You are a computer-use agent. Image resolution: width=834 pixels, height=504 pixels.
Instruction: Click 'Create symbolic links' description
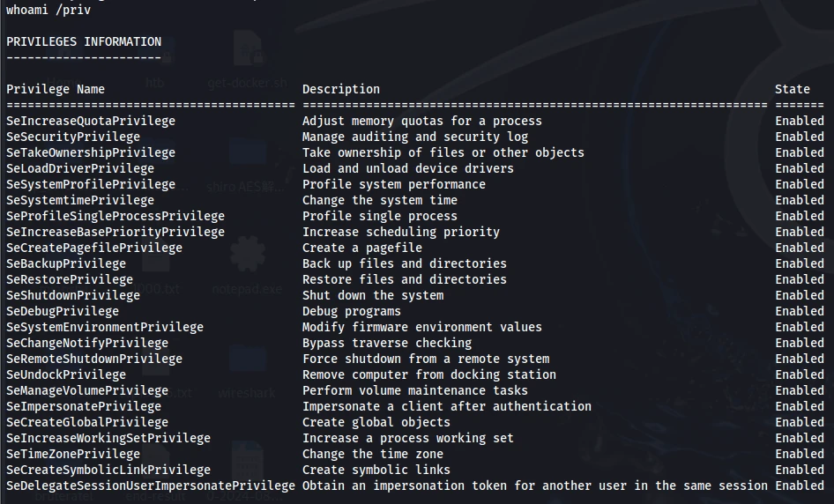376,470
